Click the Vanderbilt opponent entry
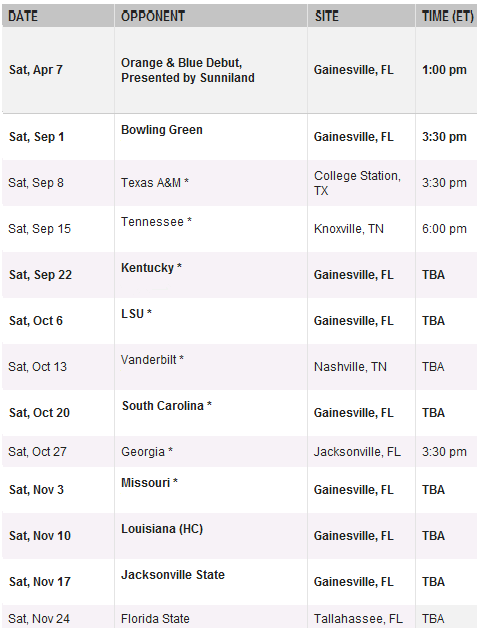The image size is (477, 628). tap(152, 360)
